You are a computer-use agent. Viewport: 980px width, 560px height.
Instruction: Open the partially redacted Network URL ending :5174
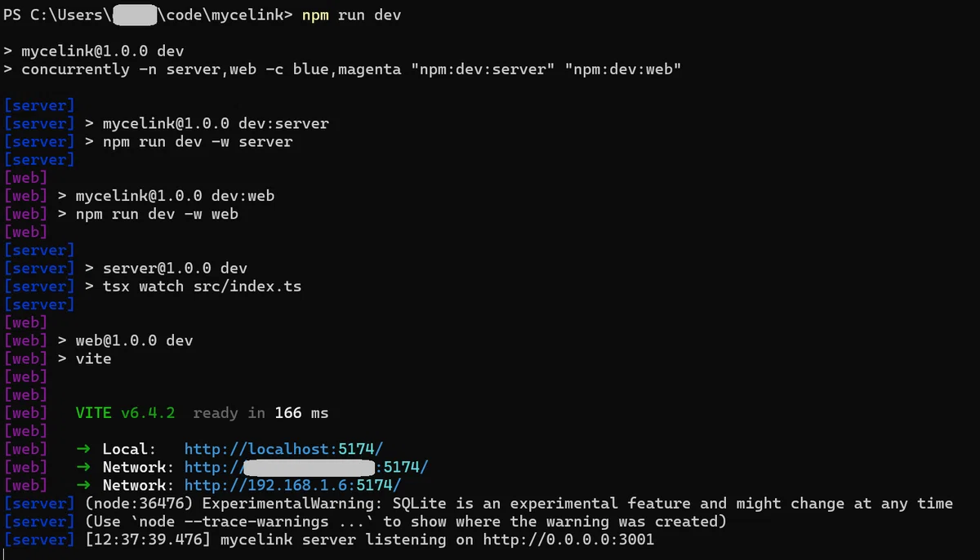pos(306,467)
